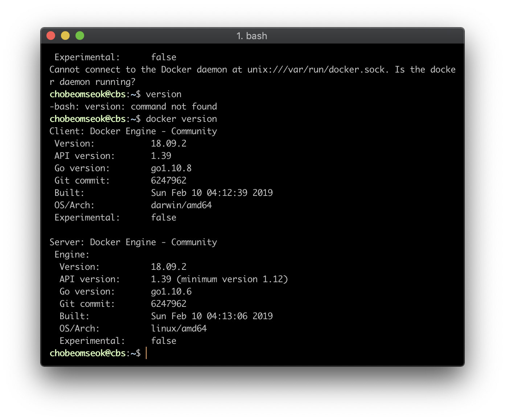Click 'Server: Docker Engine - Community' line

(133, 242)
